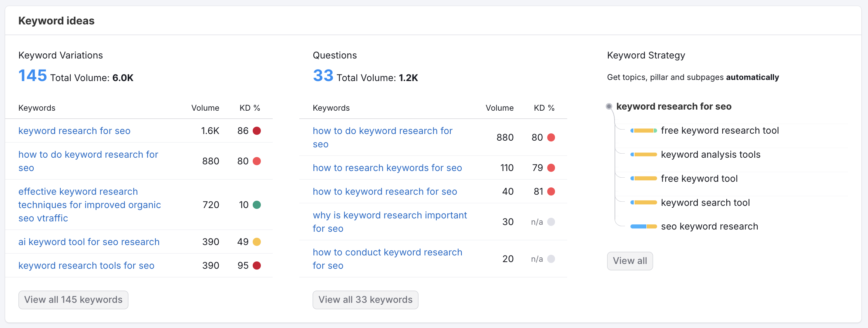Click intent bar beside 'free keyword tool'
This screenshot has height=328, width=868.
[x=644, y=179]
